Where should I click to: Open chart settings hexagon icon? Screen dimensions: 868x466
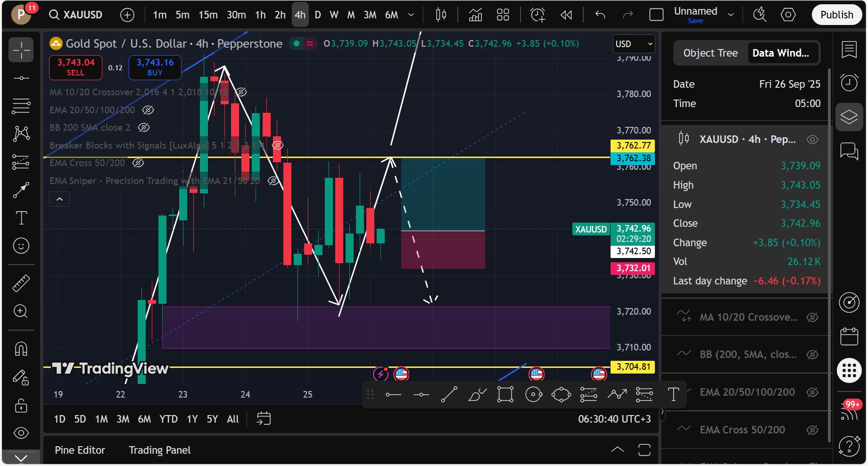pos(788,15)
